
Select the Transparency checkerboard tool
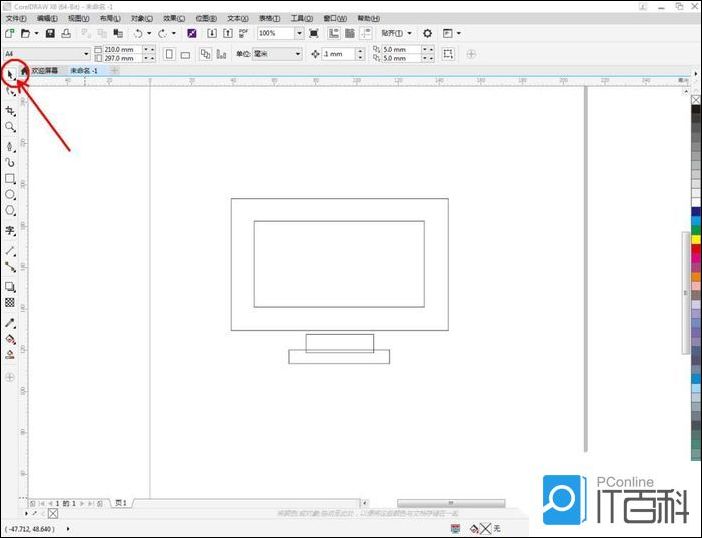10,302
